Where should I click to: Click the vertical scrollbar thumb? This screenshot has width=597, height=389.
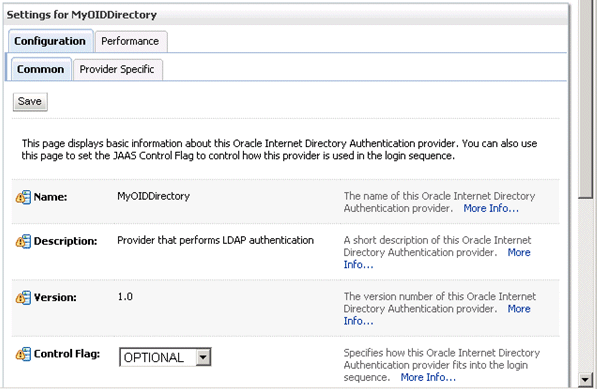click(585, 99)
